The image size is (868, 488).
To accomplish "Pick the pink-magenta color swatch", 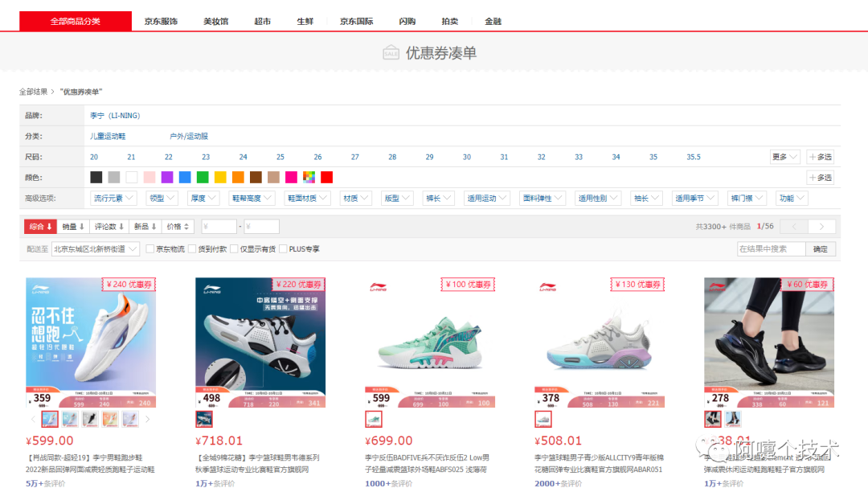I will 291,177.
